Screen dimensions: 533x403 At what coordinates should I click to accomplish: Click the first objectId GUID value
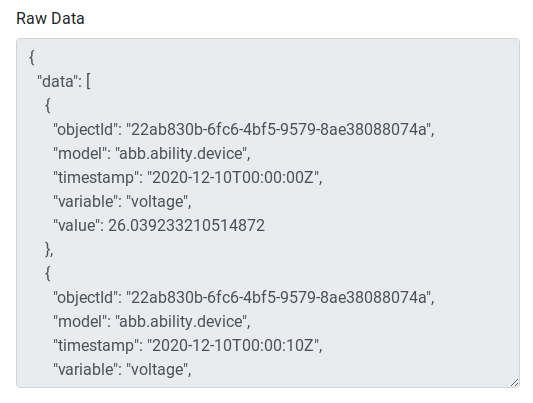click(x=280, y=129)
